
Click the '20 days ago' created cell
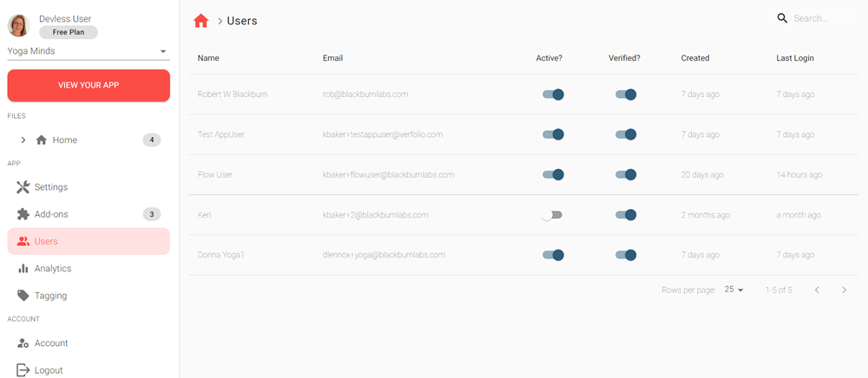point(702,174)
